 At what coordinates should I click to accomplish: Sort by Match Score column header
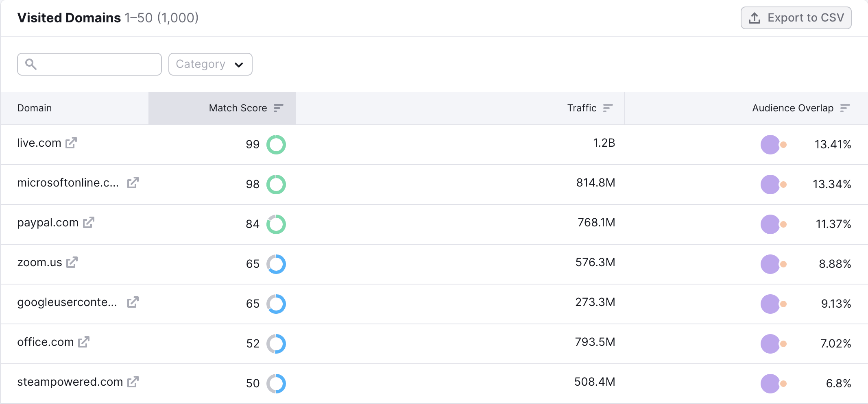click(222, 108)
